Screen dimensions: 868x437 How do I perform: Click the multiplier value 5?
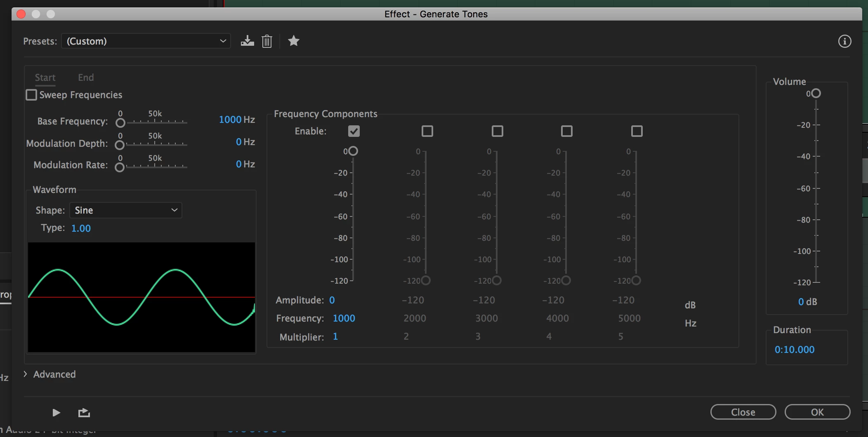pos(621,336)
